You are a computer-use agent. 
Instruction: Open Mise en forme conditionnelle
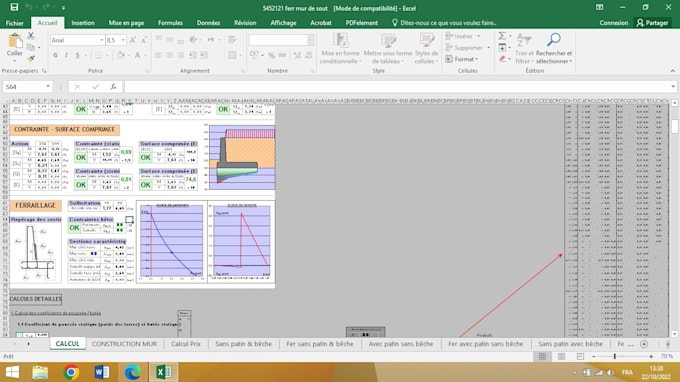pos(340,49)
